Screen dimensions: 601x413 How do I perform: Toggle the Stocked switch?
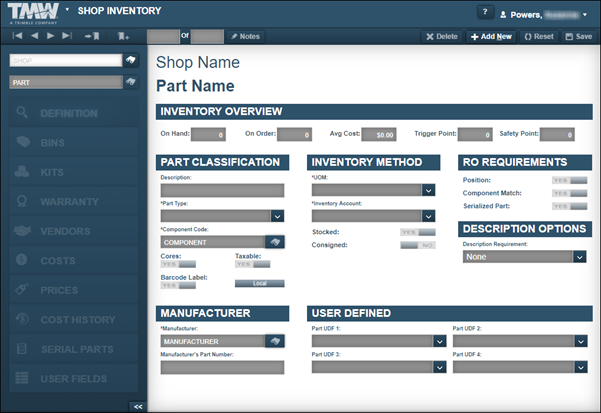[418, 232]
